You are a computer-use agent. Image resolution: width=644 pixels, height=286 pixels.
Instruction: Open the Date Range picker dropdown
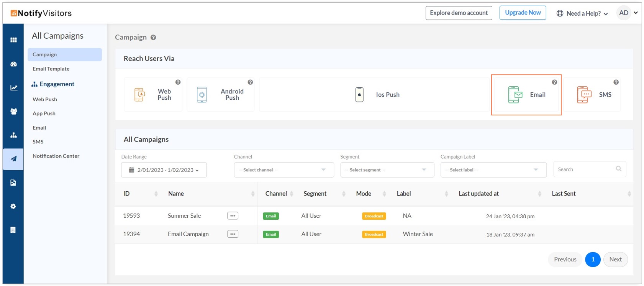[164, 170]
